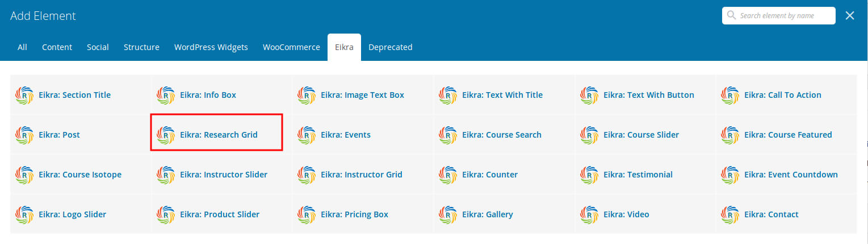Add the Eikra: Pricing Box label
The height and width of the screenshot is (244, 868).
click(354, 214)
